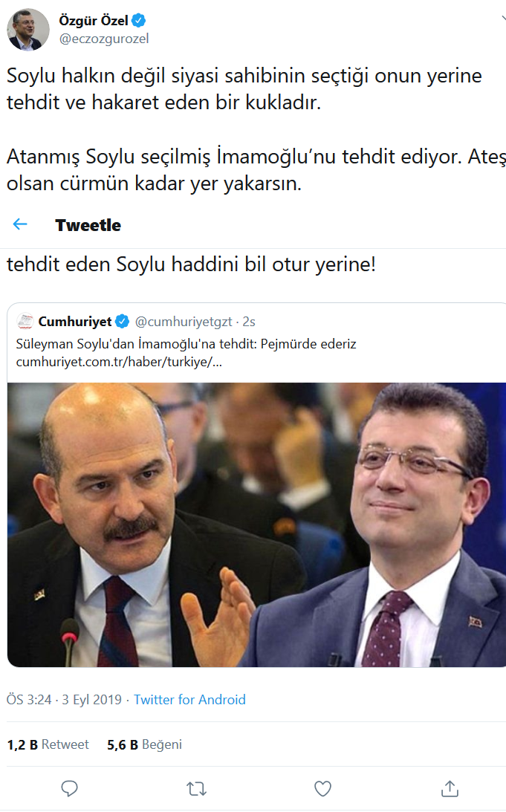Click the ÖS 3:24 · 3 Eyl 2019 timestamp

point(64,700)
